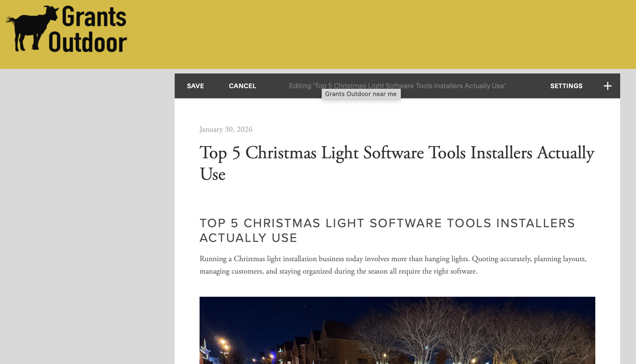Viewport: 636px width, 364px height.
Task: Click the word 'Use' in the post title
Action: click(212, 174)
